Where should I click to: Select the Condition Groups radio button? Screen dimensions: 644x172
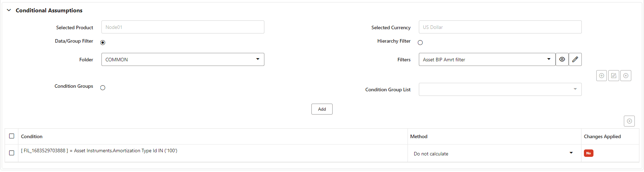pyautogui.click(x=103, y=88)
